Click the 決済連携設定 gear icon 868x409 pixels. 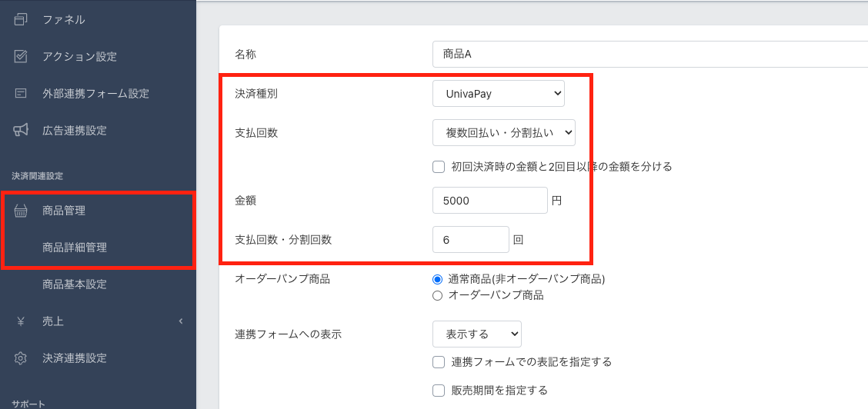pyautogui.click(x=21, y=358)
